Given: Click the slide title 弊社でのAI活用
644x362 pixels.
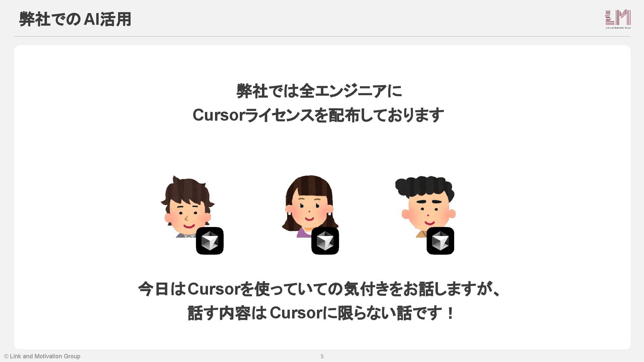Looking at the screenshot, I should [x=75, y=19].
